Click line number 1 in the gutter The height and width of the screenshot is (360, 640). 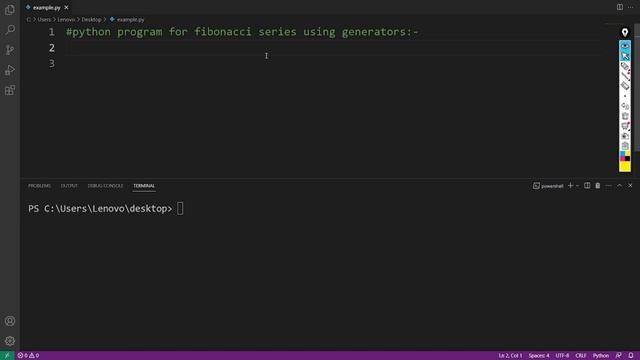point(52,32)
